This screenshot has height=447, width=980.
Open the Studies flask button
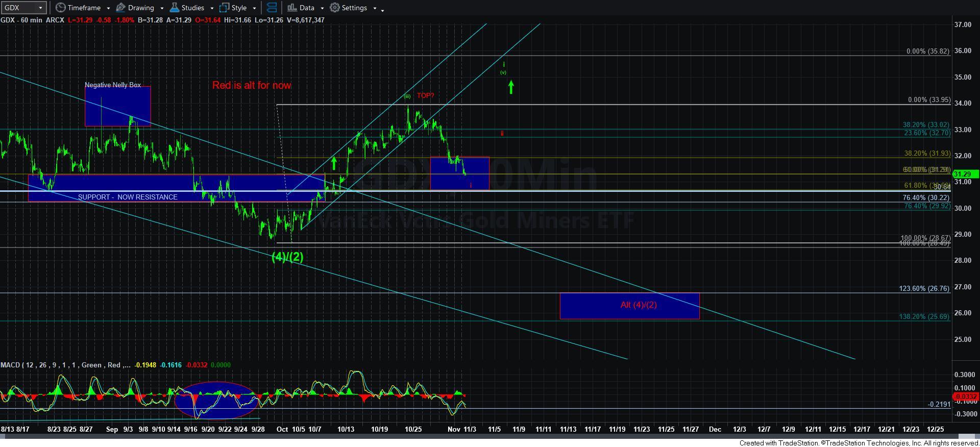click(187, 8)
